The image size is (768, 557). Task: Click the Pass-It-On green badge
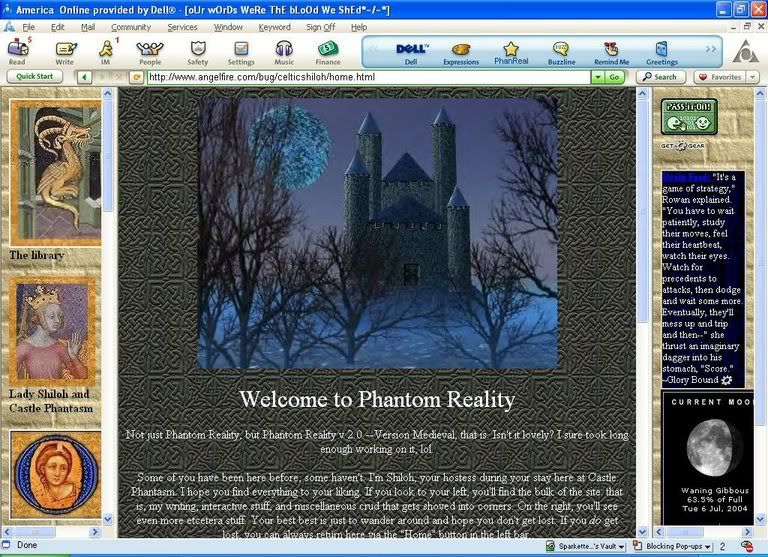click(x=689, y=117)
